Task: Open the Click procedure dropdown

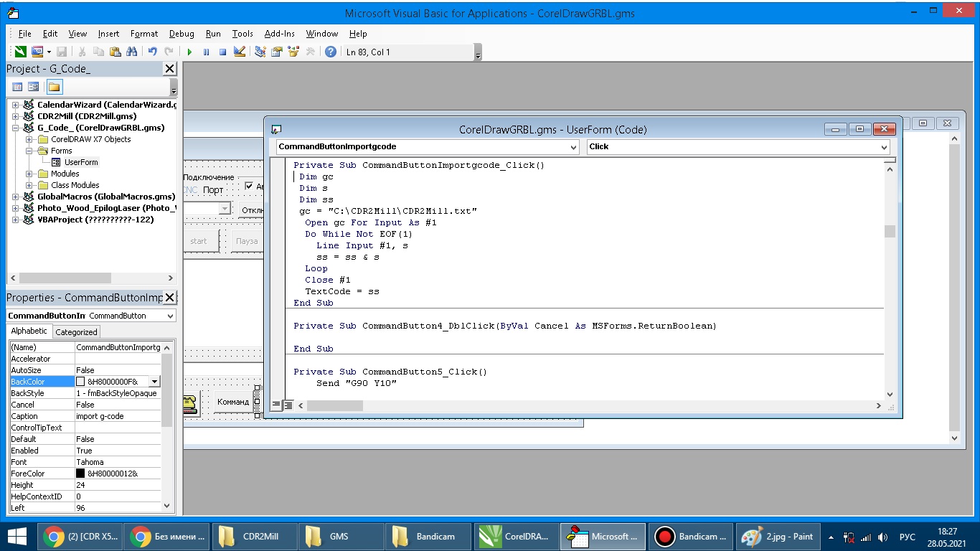Action: tap(883, 147)
